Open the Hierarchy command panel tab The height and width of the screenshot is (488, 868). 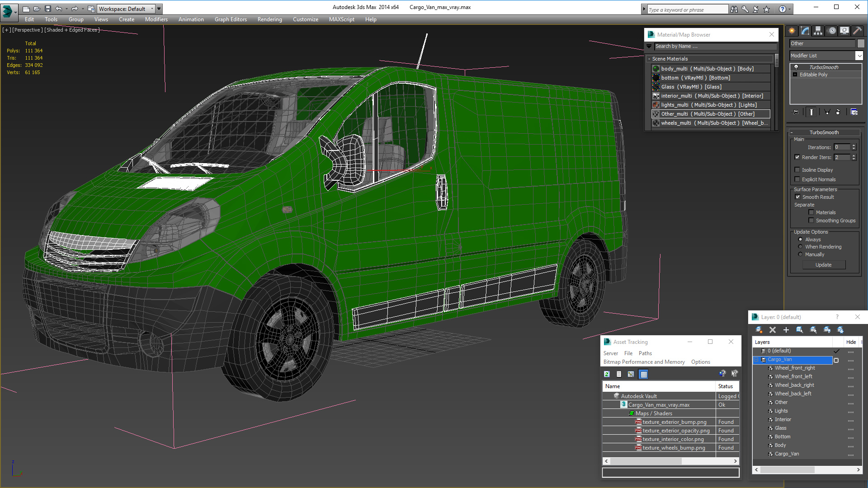[818, 31]
